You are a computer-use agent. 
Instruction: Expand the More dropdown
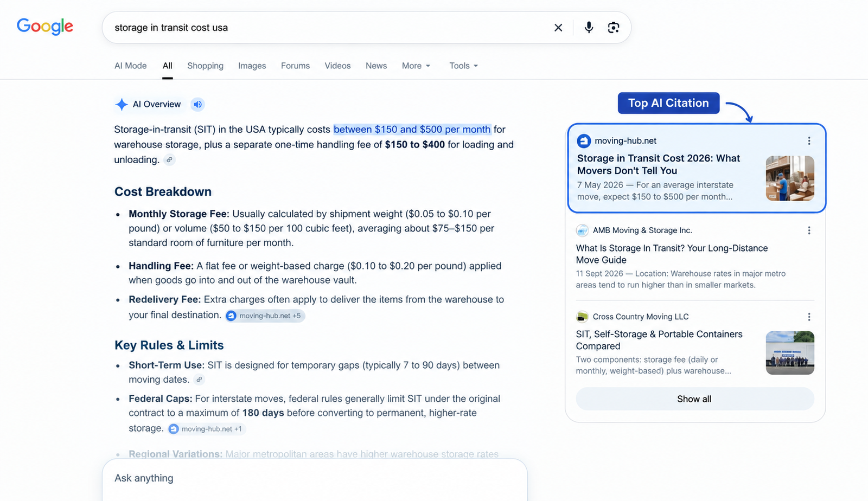click(416, 66)
